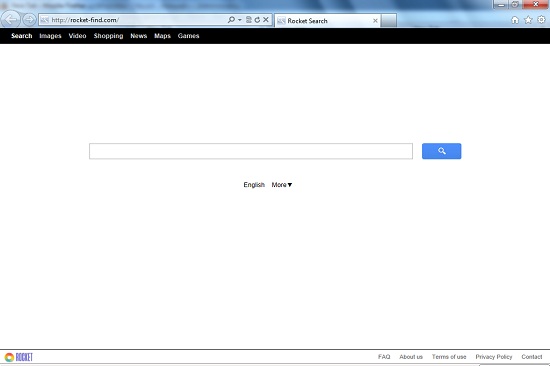
Task: Open the Contact footer link
Action: click(x=531, y=357)
